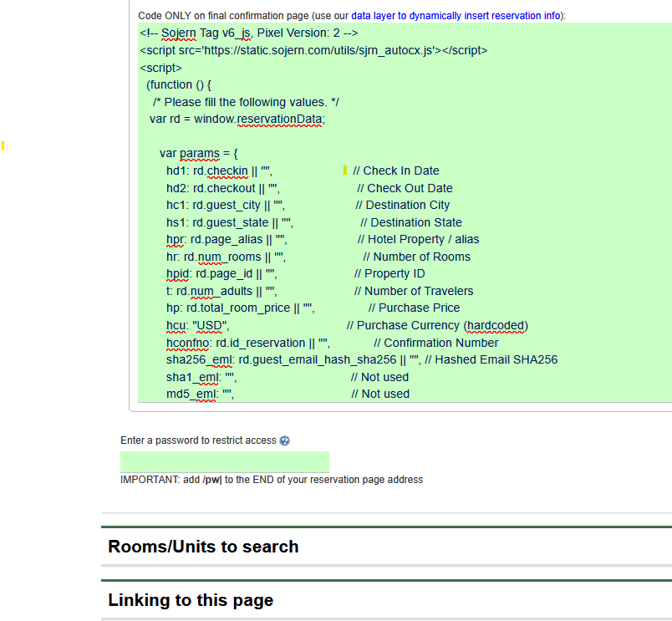Image resolution: width=672 pixels, height=621 pixels.
Task: Click the help icon beside password label
Action: point(285,440)
